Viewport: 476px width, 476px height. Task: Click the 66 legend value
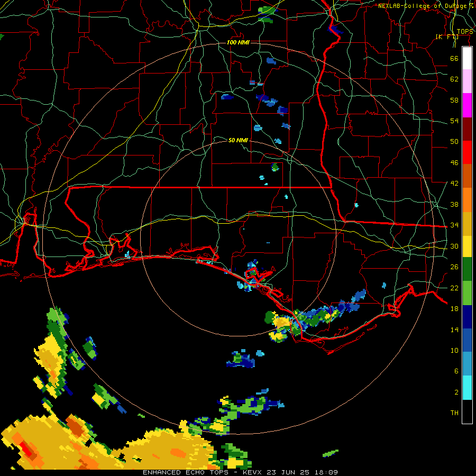click(454, 58)
